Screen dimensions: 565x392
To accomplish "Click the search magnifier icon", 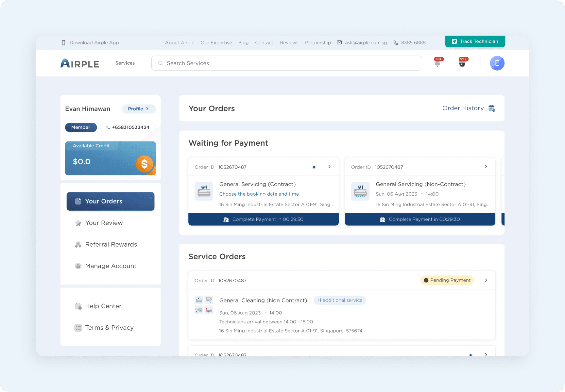I will pyautogui.click(x=161, y=63).
